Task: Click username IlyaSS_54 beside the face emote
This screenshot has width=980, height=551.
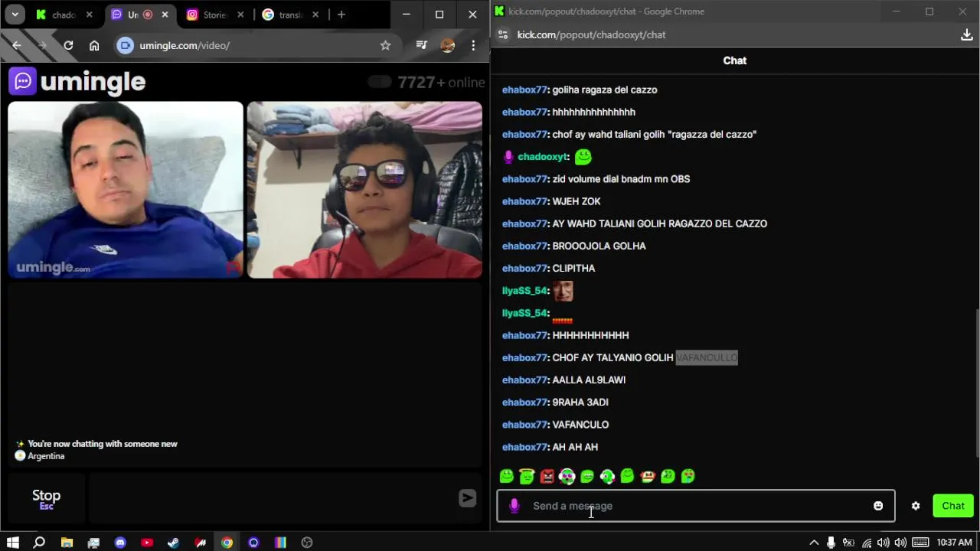Action: 524,291
